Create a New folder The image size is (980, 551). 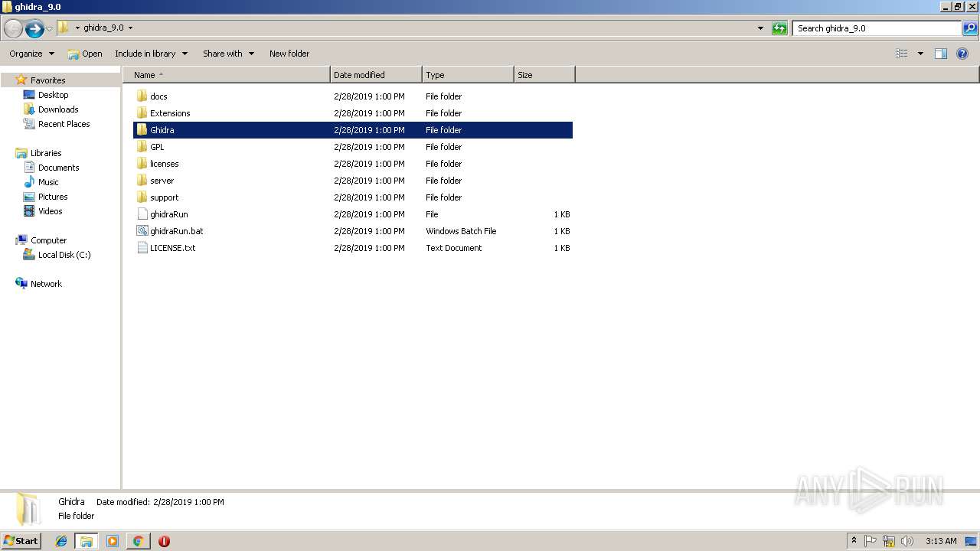(289, 54)
